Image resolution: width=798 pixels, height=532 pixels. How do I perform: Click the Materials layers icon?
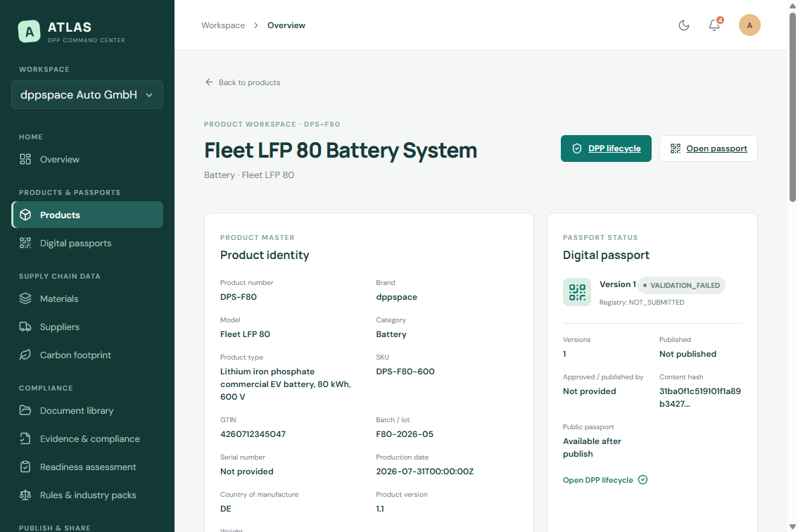coord(25,299)
